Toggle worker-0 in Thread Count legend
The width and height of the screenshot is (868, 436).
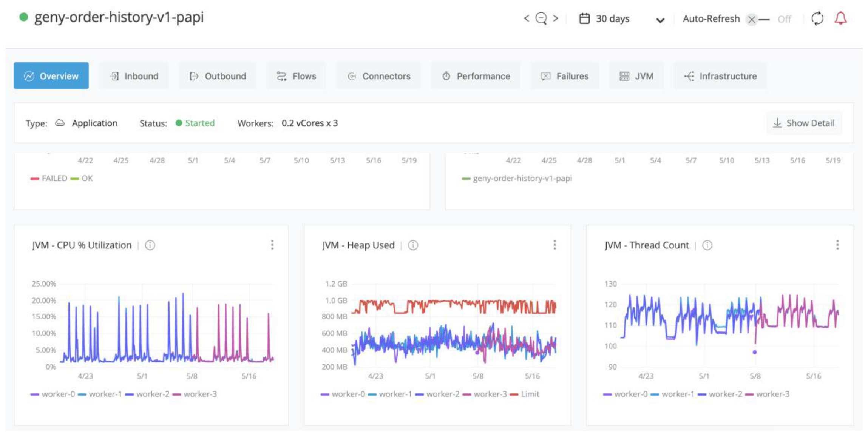pyautogui.click(x=625, y=394)
